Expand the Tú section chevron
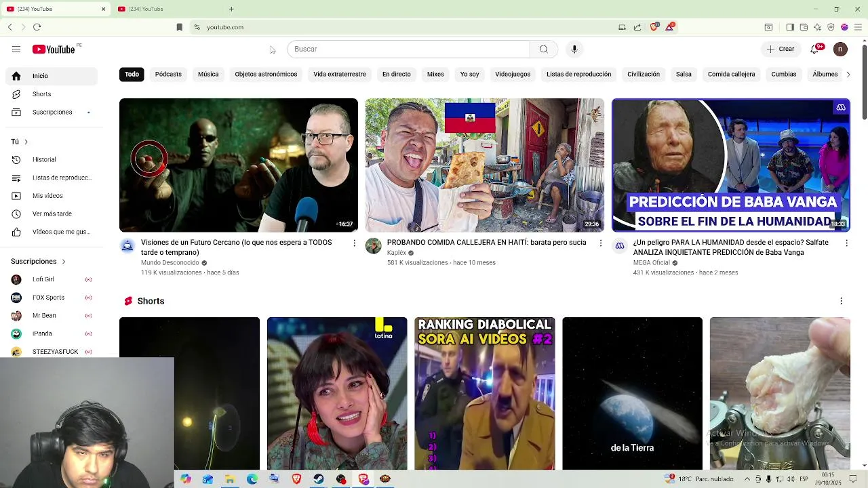This screenshot has height=488, width=868. (x=26, y=142)
